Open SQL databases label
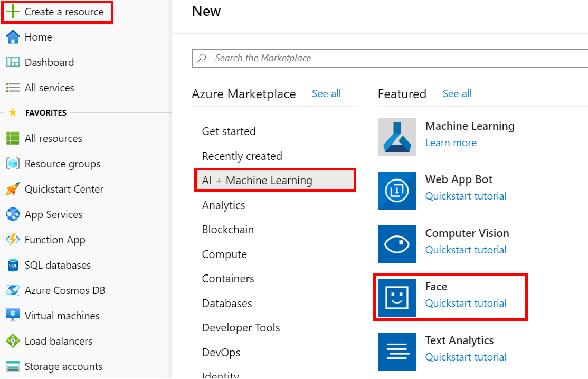The width and height of the screenshot is (588, 379). click(x=58, y=265)
